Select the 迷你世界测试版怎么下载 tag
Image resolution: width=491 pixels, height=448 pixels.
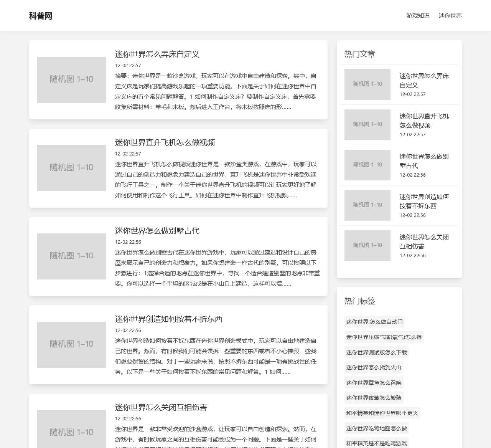tap(376, 352)
